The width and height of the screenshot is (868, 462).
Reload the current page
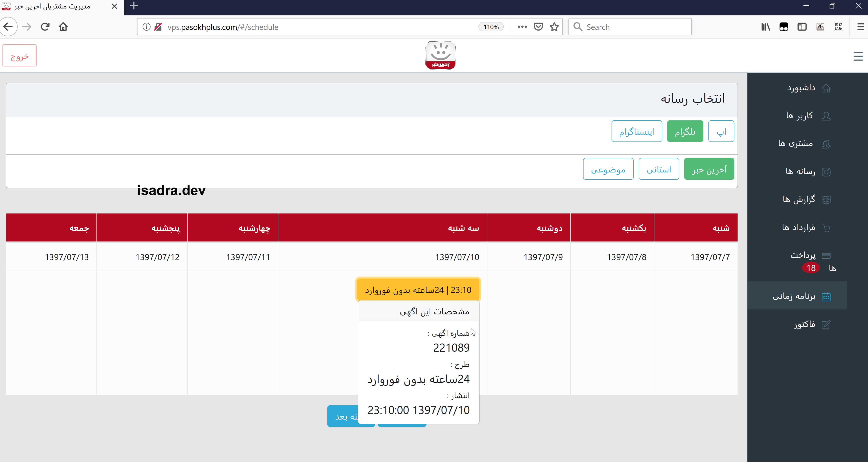[x=45, y=27]
